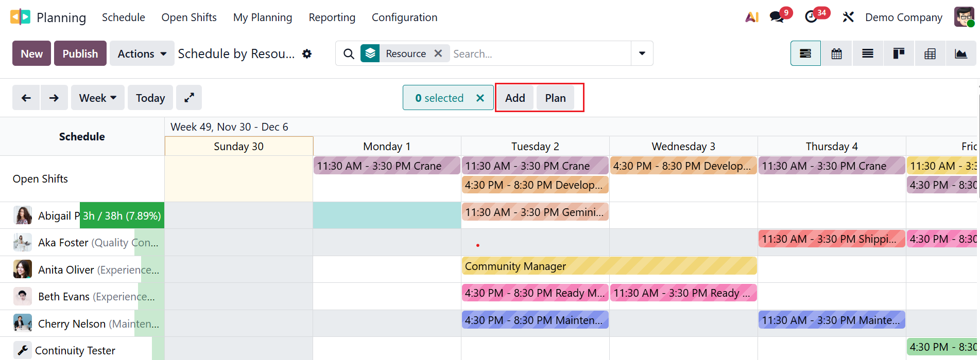Click Anita Oliver's avatar picture
980x360 pixels.
[x=23, y=269]
